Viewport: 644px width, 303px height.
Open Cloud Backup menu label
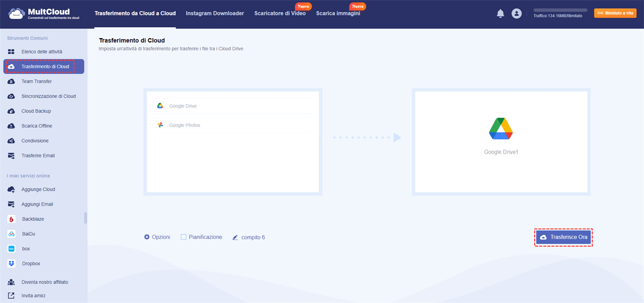(36, 111)
